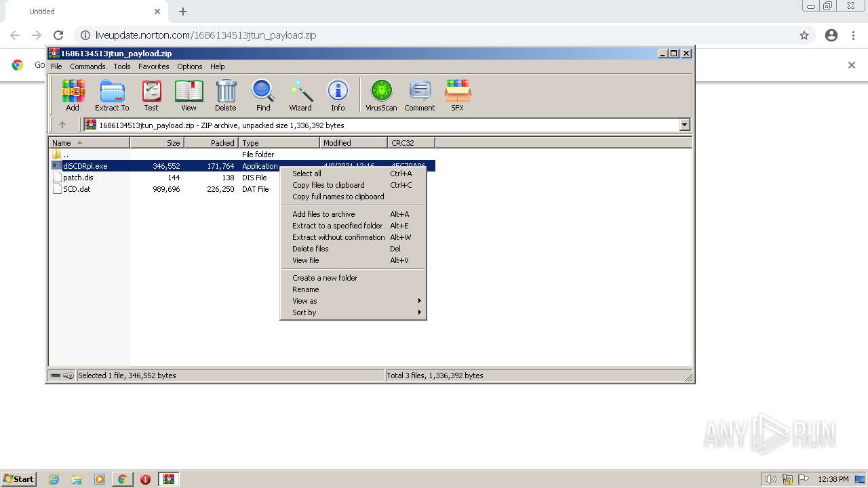The height and width of the screenshot is (488, 868).
Task: Click Chrome back arrow
Action: [x=15, y=35]
